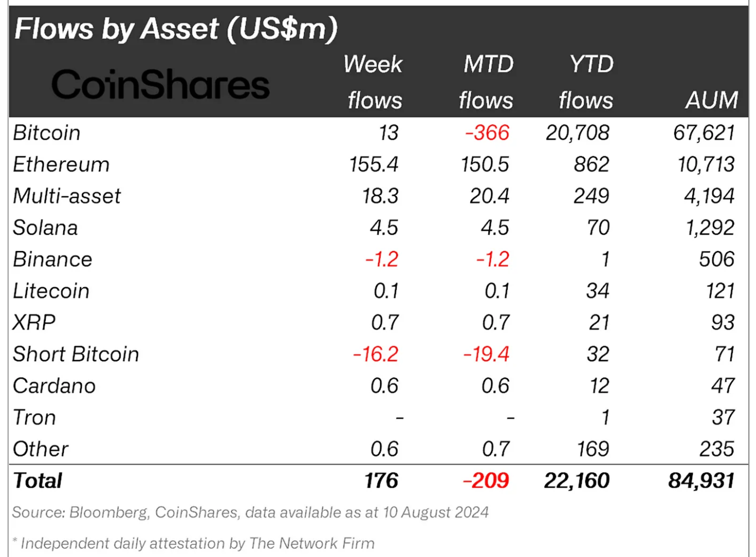
Task: Select Bitcoin's 67,621 AUM value
Action: pyautogui.click(x=704, y=133)
